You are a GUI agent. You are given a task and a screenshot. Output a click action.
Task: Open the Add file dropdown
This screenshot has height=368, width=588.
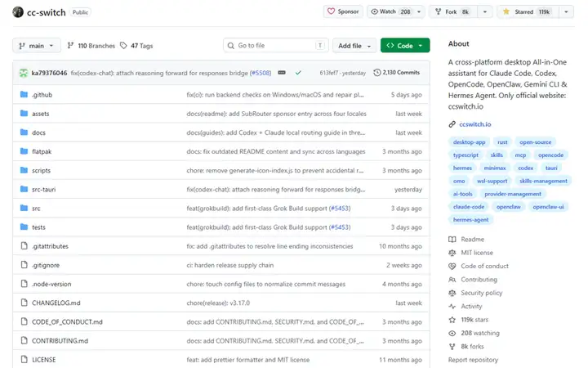click(x=354, y=46)
